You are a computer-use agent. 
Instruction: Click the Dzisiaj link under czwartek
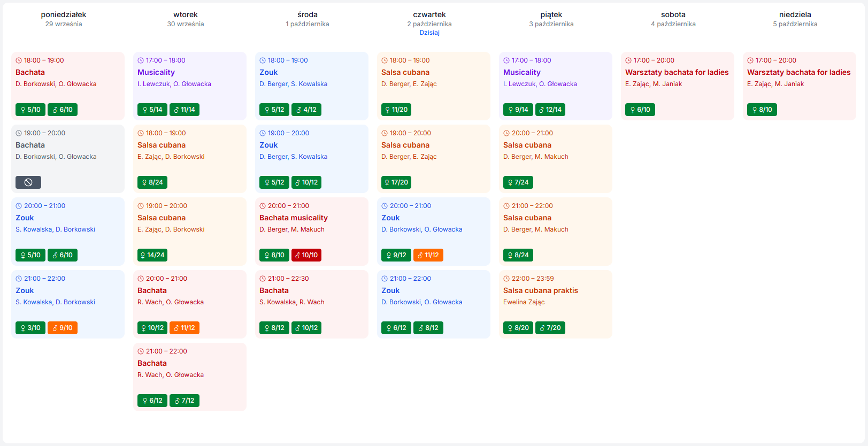point(429,33)
